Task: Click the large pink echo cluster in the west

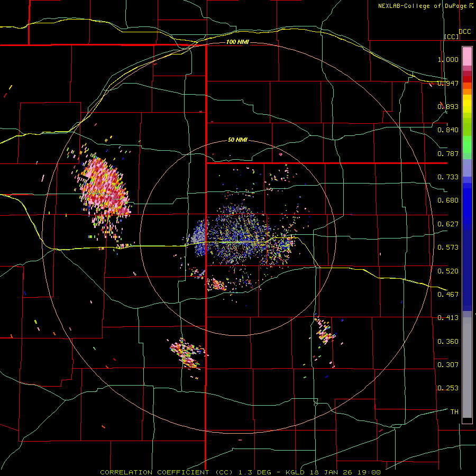Action: pos(105,187)
